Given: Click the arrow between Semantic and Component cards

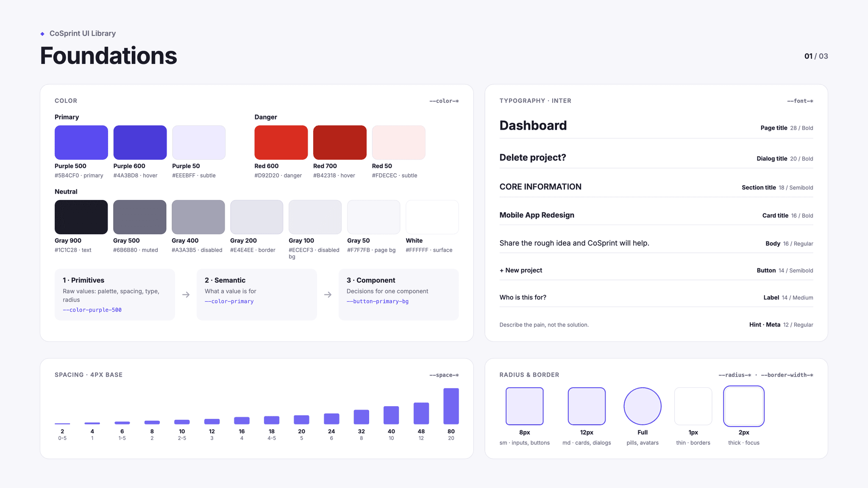Looking at the screenshot, I should click(328, 294).
